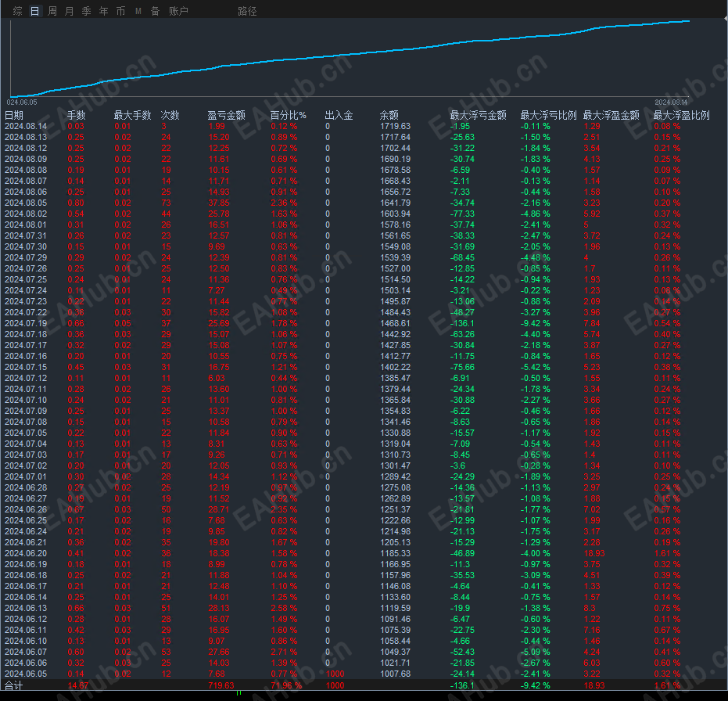Click profit value 37.85

tap(219, 203)
